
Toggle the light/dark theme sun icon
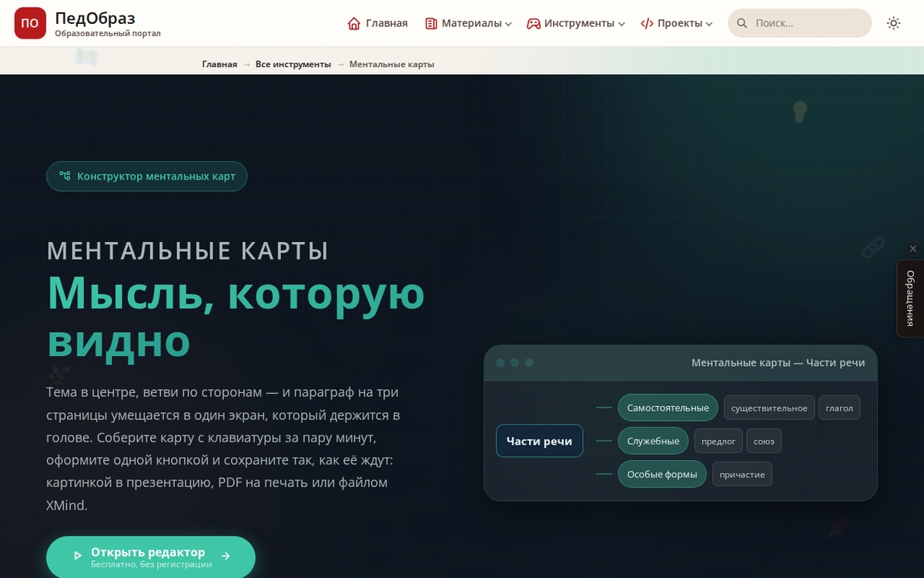coord(893,23)
